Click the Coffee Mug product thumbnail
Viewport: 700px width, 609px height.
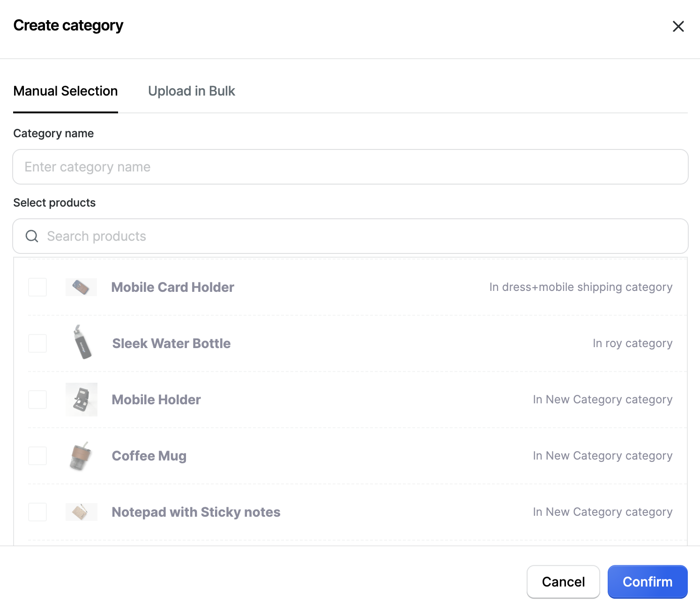point(81,455)
